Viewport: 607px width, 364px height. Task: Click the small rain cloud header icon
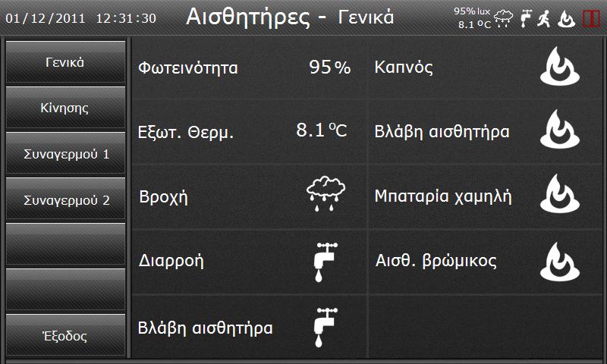504,18
